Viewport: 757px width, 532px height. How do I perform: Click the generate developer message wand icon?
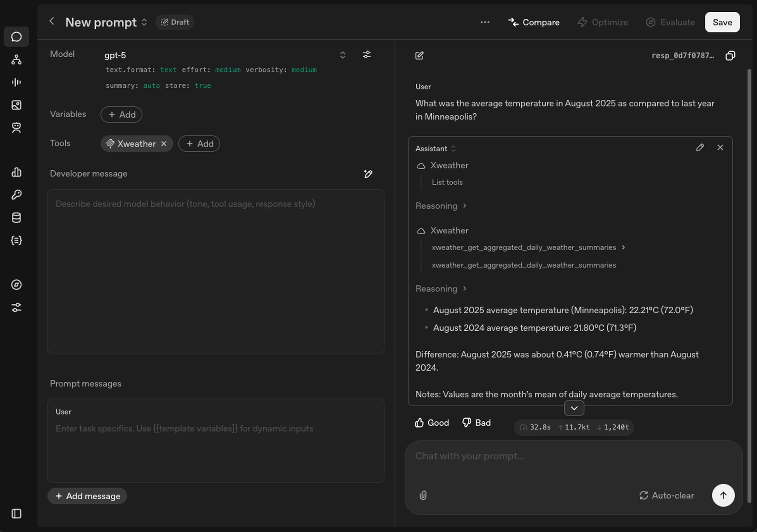tap(368, 174)
